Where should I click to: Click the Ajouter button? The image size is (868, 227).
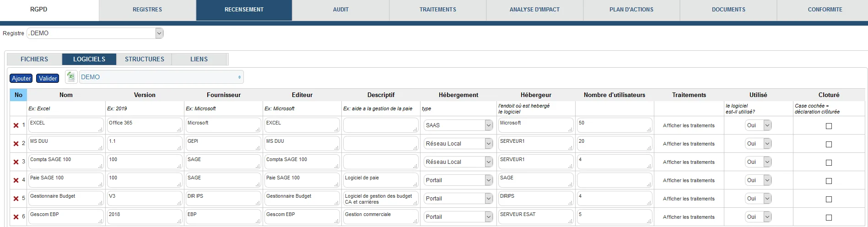coord(21,78)
